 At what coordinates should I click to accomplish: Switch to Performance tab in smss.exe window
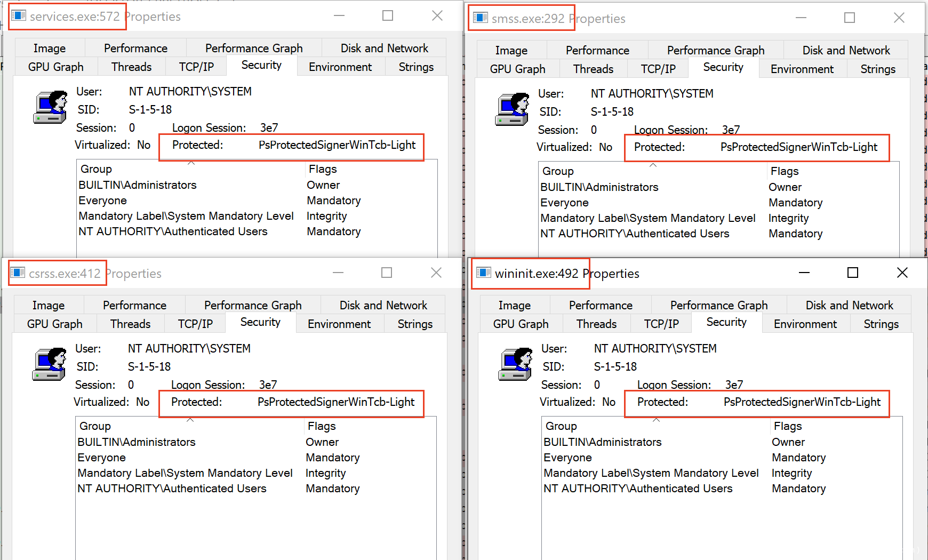[x=597, y=50]
